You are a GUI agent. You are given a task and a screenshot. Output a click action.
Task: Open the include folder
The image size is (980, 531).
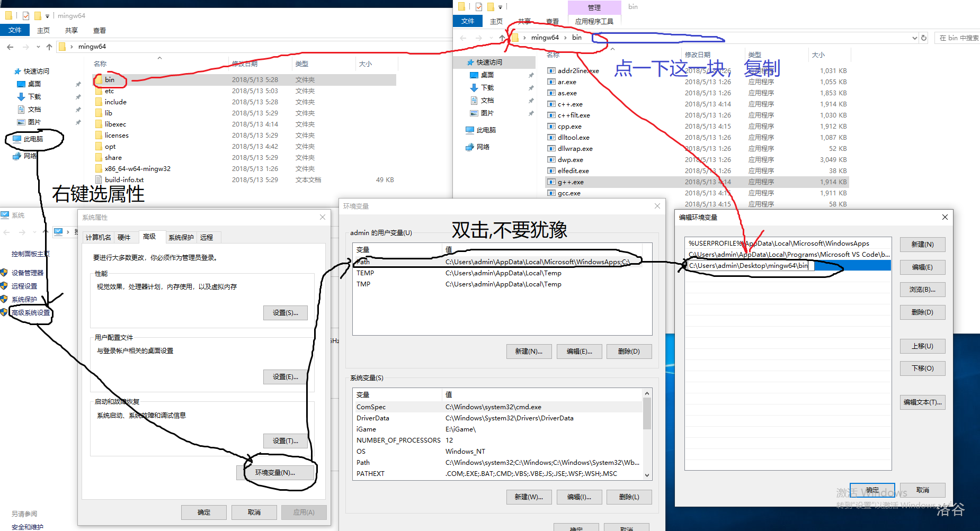115,102
